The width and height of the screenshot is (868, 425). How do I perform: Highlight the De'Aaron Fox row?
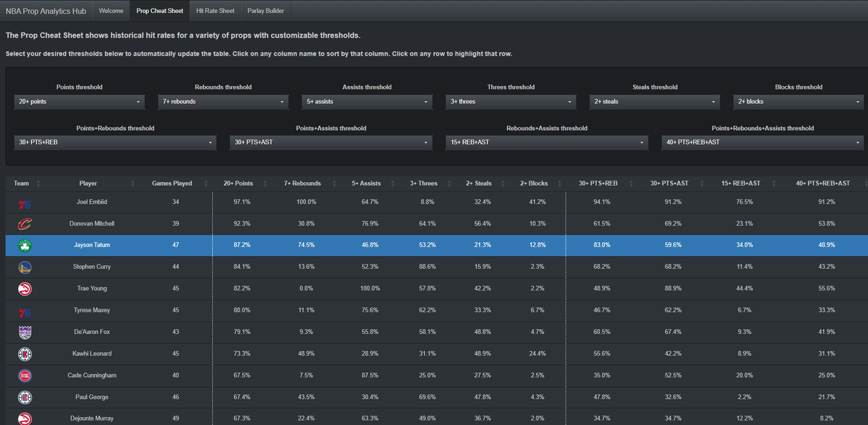(x=437, y=332)
